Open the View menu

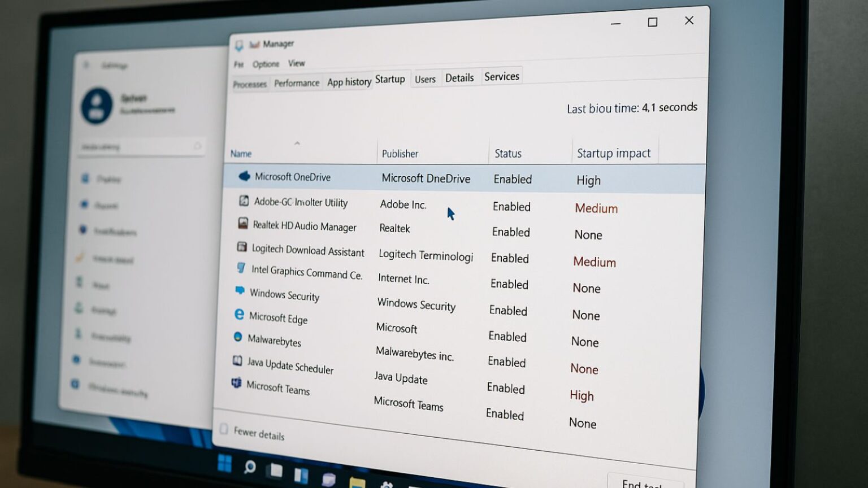tap(296, 63)
